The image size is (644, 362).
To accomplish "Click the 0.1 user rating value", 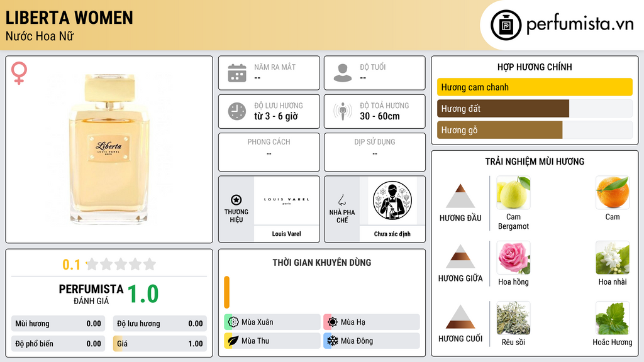I will [x=71, y=265].
